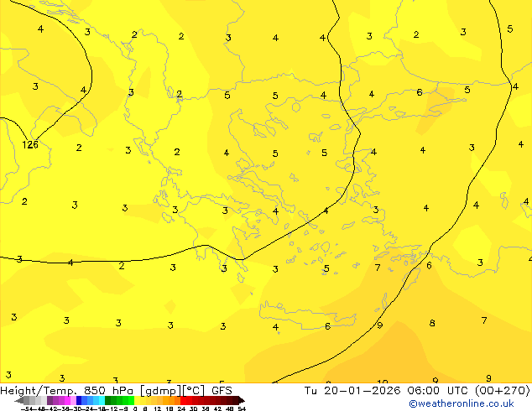
Task: Click the 54 label on the legend scale
Action: coord(242,408)
